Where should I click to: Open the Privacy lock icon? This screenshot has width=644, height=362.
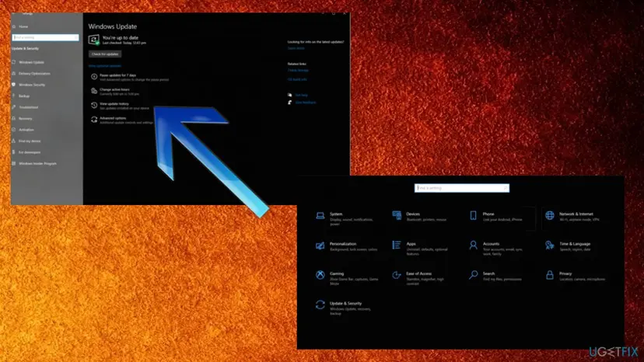click(550, 275)
